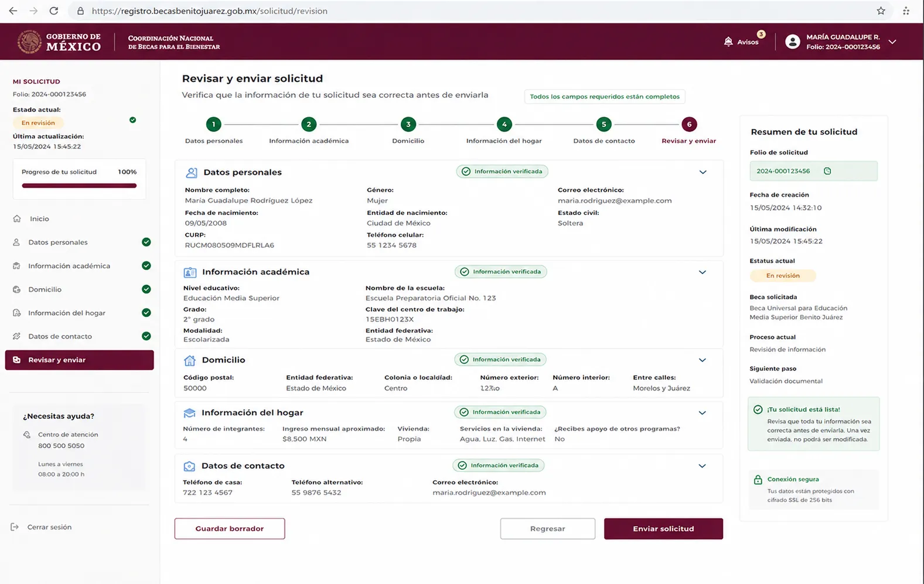This screenshot has height=584, width=924.
Task: Select step 6 Revisar y enviar
Action: 689,124
